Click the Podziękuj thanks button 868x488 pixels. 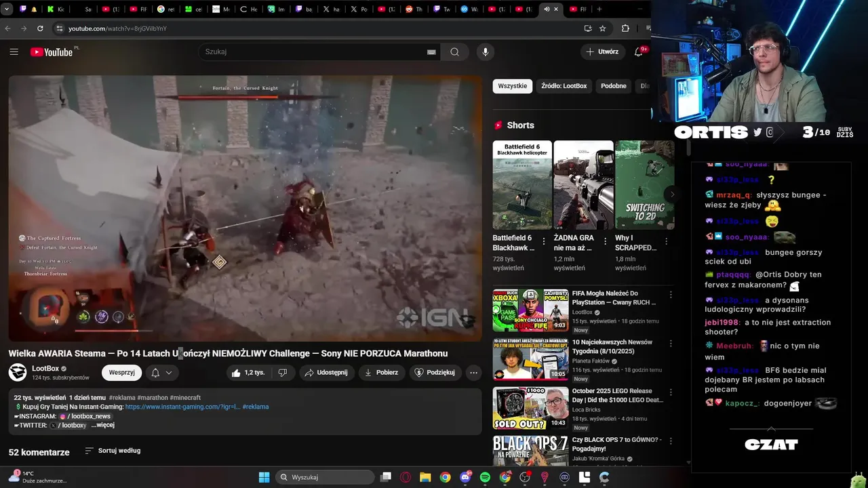point(435,373)
